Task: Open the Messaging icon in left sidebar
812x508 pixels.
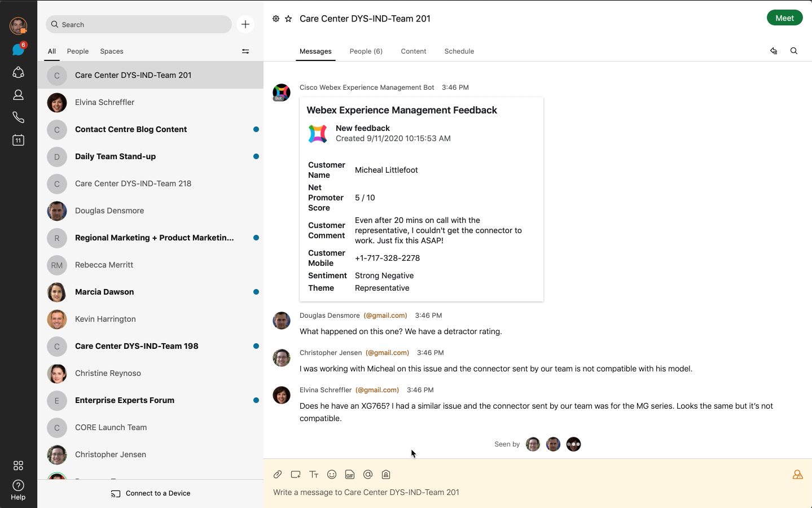Action: (18, 50)
